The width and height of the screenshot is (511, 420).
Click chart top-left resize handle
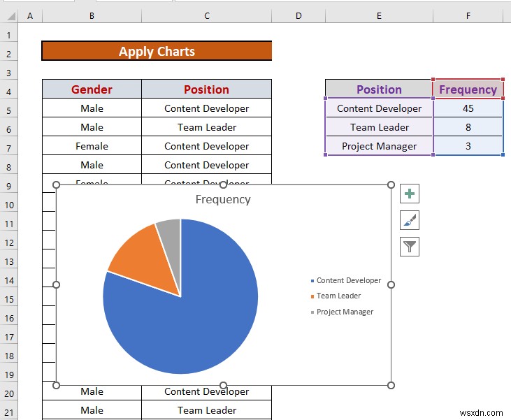tap(56, 184)
